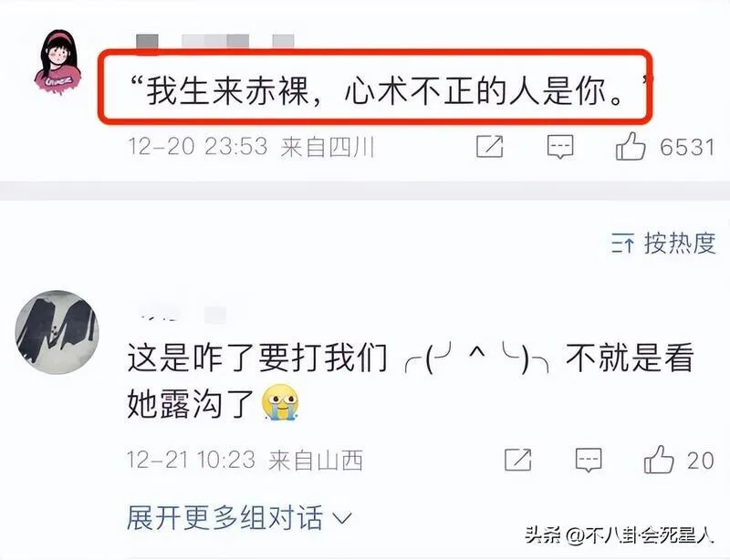Screen dimensions: 730x560
Task: Like the comment with 6531 likes
Action: pos(631,146)
